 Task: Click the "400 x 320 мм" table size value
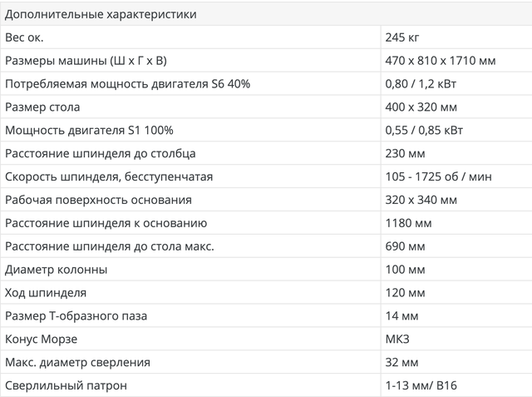tap(421, 107)
